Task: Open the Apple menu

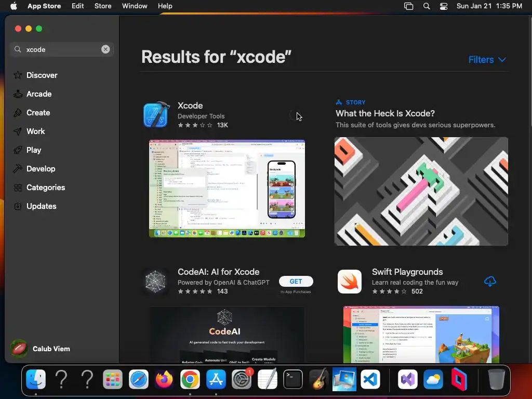Action: coord(14,6)
